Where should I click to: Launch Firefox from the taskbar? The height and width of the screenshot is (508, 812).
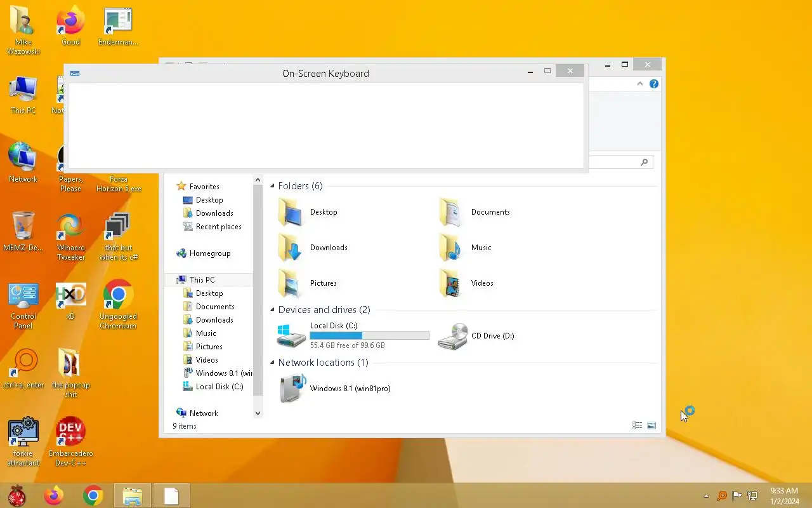click(54, 496)
